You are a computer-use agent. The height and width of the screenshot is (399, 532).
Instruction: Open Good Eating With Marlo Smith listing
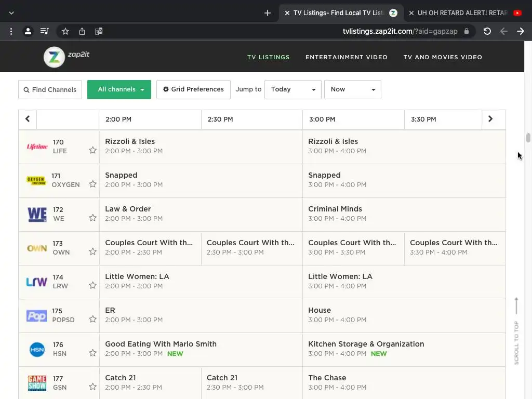pos(201,349)
